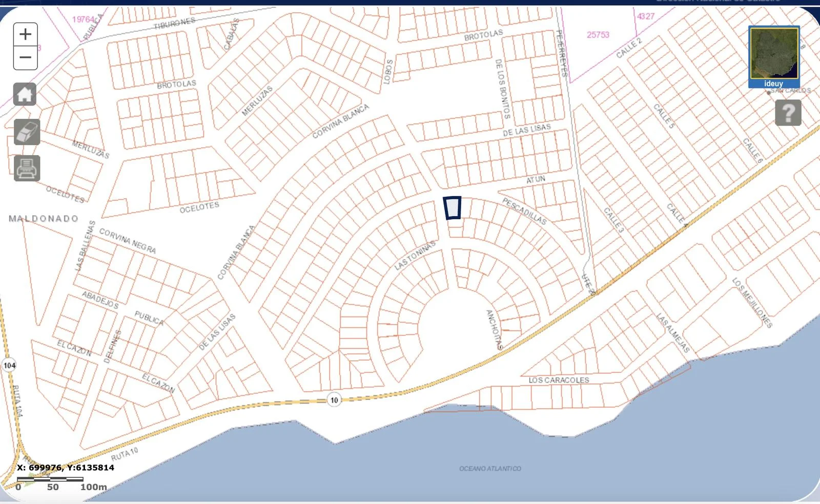Click the parcel number 25753 label

click(598, 35)
